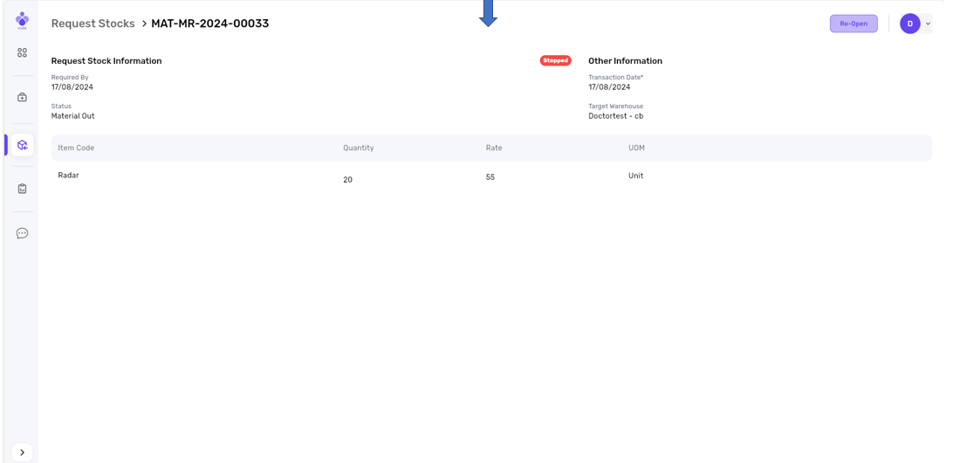Image resolution: width=980 pixels, height=463 pixels.
Task: Open the dropdown arrow beside user avatar
Action: [928, 24]
